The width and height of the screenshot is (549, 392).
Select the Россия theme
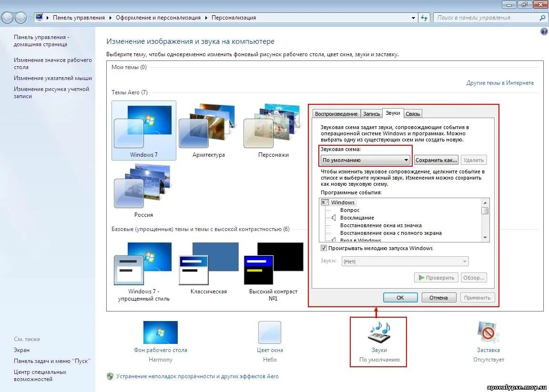(x=143, y=191)
